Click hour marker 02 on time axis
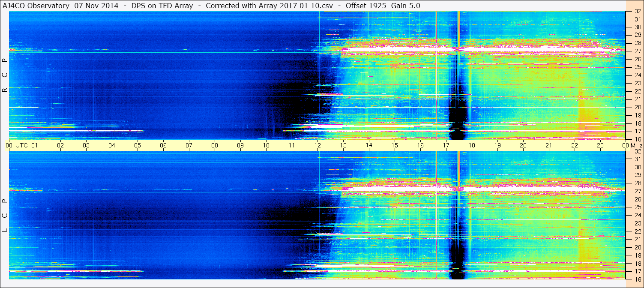This screenshot has height=288, width=644. 60,145
